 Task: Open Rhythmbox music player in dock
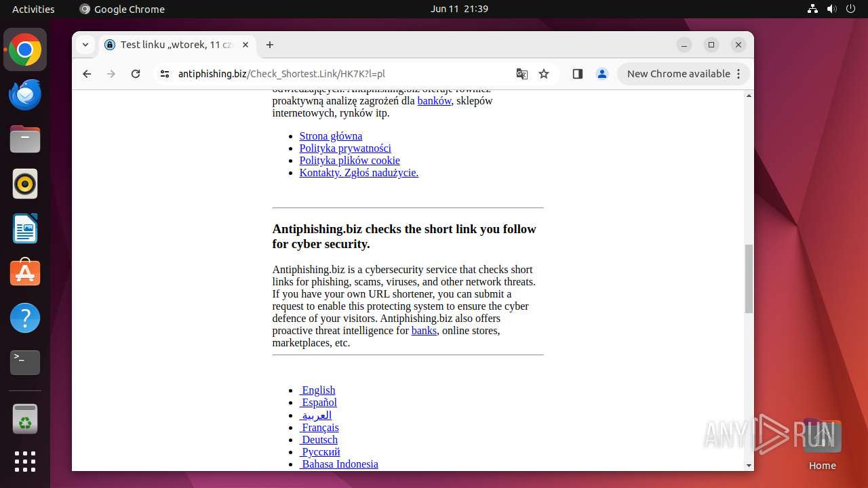click(25, 184)
